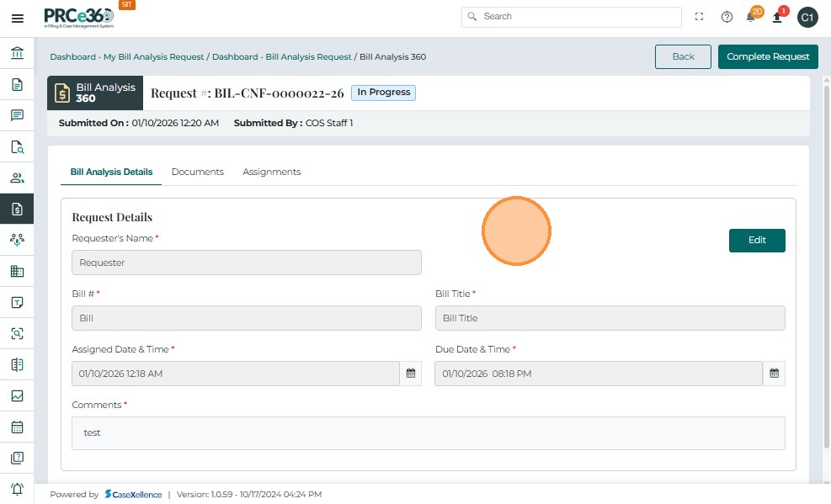
Task: Click the document search sidebar icon
Action: coord(17,146)
